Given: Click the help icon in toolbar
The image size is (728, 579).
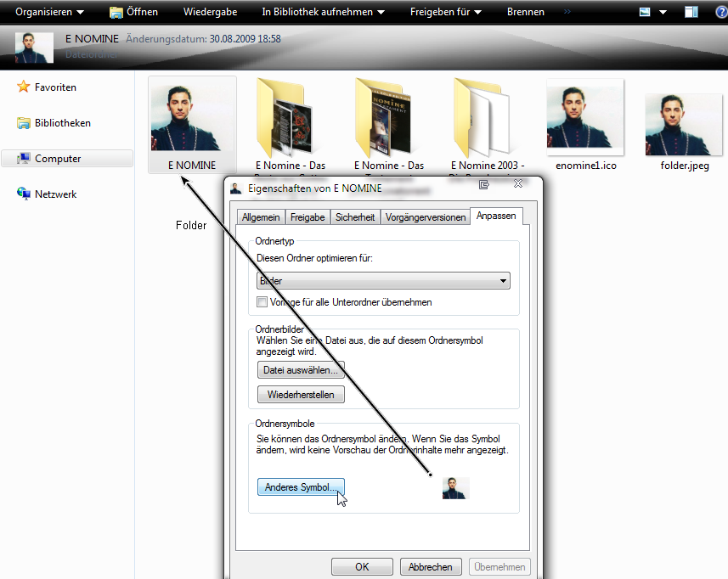Looking at the screenshot, I should pos(722,12).
